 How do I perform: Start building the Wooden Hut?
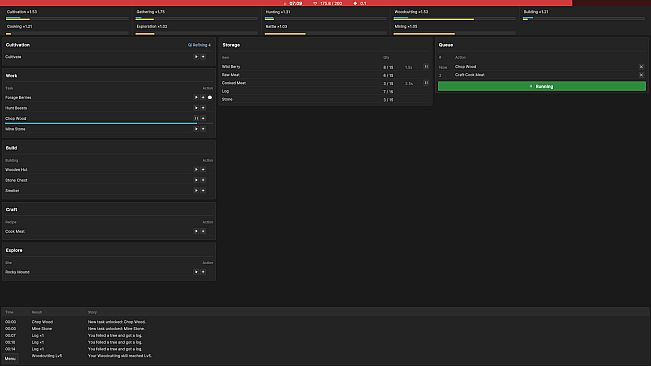tap(196, 170)
